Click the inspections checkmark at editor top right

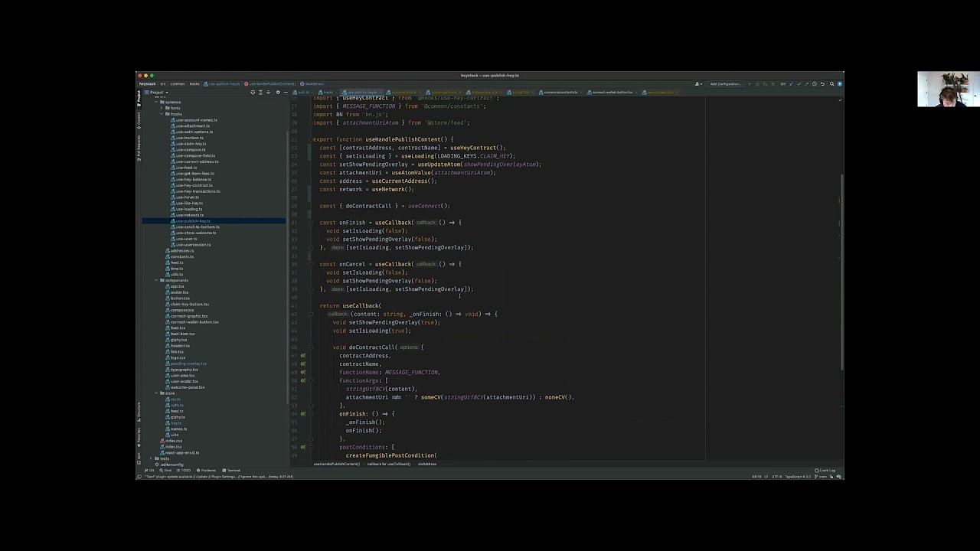(840, 99)
